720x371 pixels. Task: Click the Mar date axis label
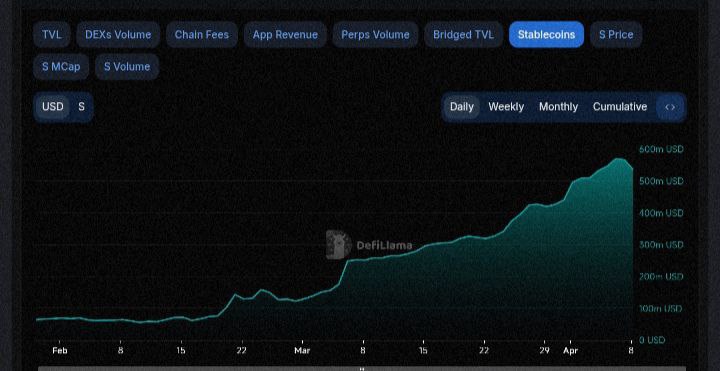[x=302, y=351]
